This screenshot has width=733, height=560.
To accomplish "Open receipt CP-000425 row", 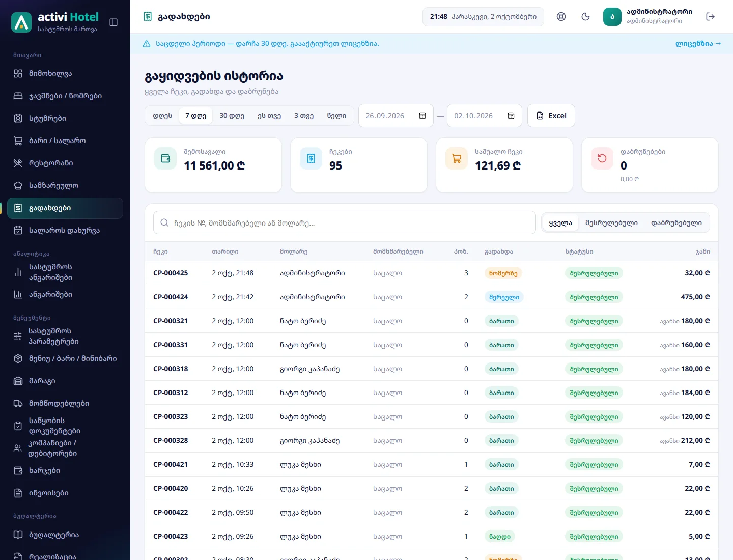I will [x=432, y=273].
